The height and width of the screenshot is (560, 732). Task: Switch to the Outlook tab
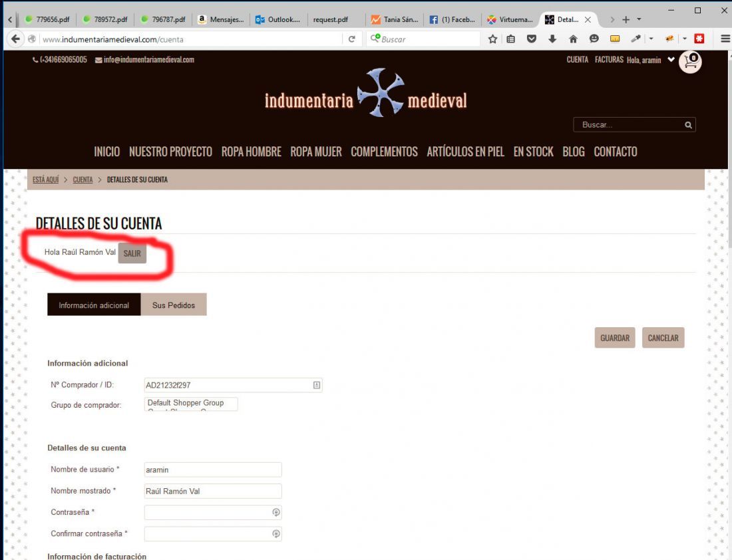279,19
